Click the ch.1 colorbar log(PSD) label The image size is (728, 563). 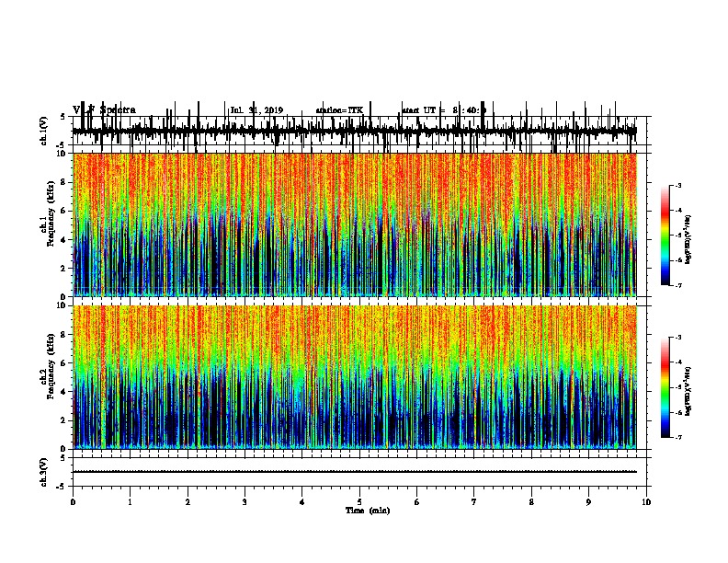(688, 239)
